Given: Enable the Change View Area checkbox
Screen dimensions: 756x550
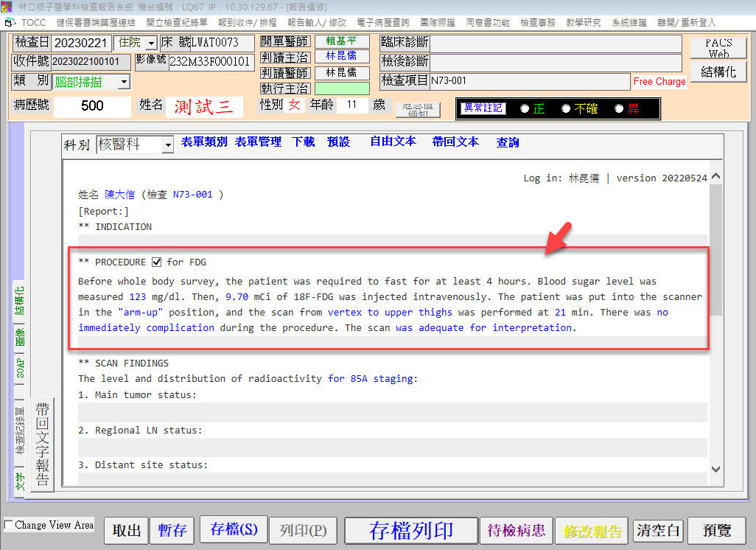Looking at the screenshot, I should (8, 525).
